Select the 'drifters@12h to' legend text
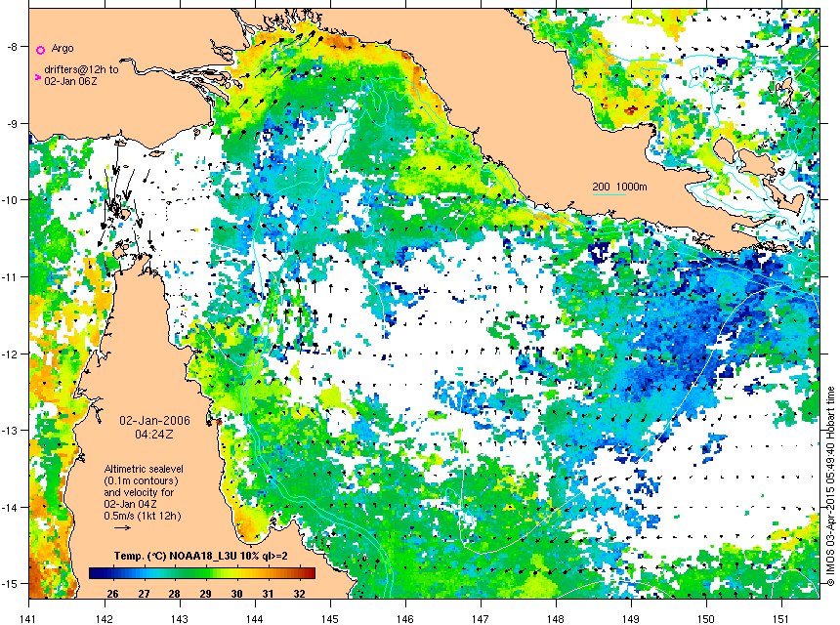This screenshot has height=625, width=840. click(81, 69)
